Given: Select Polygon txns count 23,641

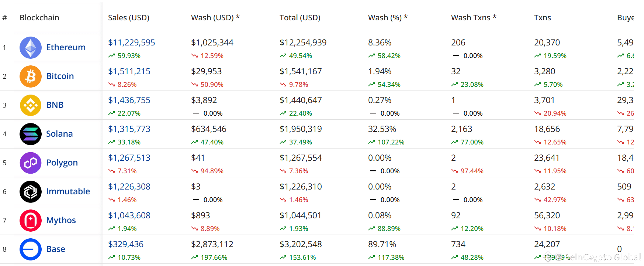Looking at the screenshot, I should tap(547, 158).
